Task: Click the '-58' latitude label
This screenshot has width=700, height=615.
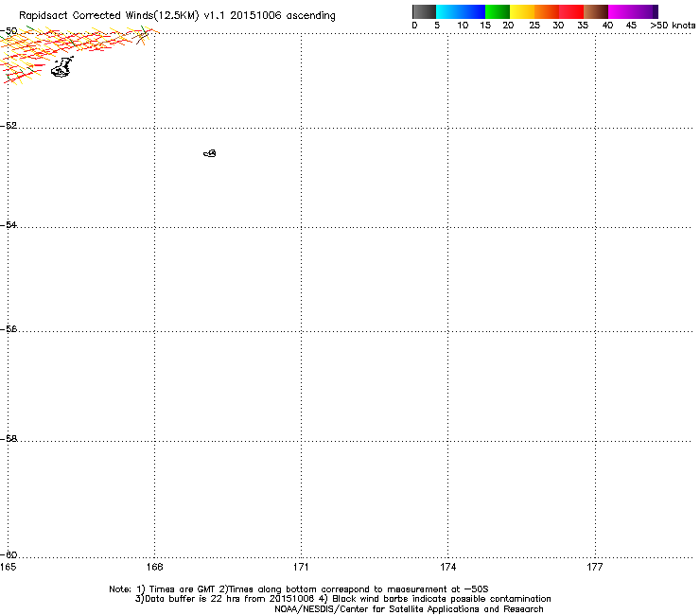Action: pyautogui.click(x=9, y=439)
